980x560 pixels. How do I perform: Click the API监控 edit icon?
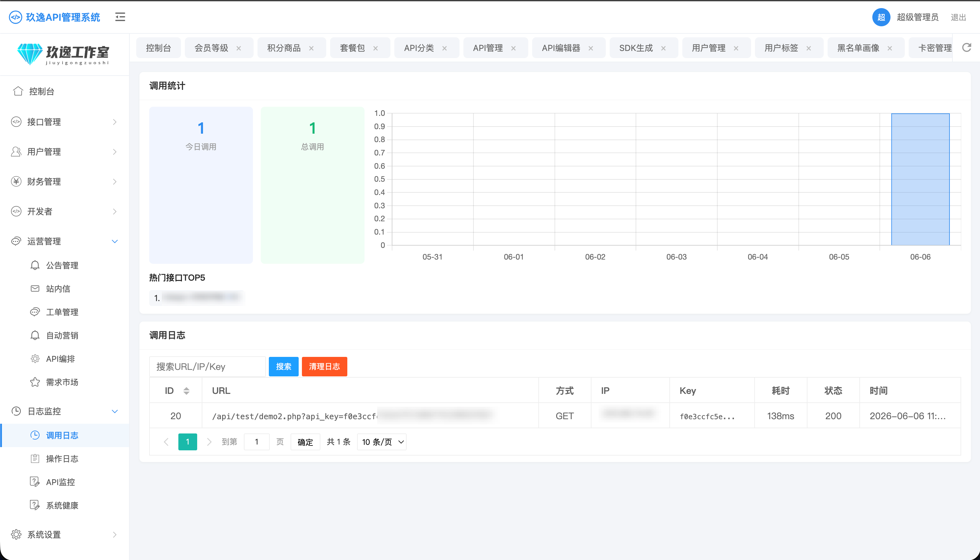pos(35,482)
